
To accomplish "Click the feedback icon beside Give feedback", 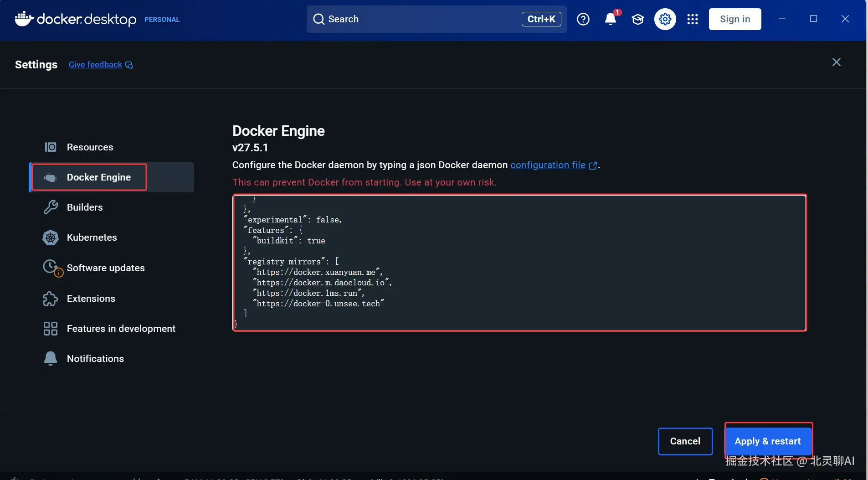I will 129,65.
